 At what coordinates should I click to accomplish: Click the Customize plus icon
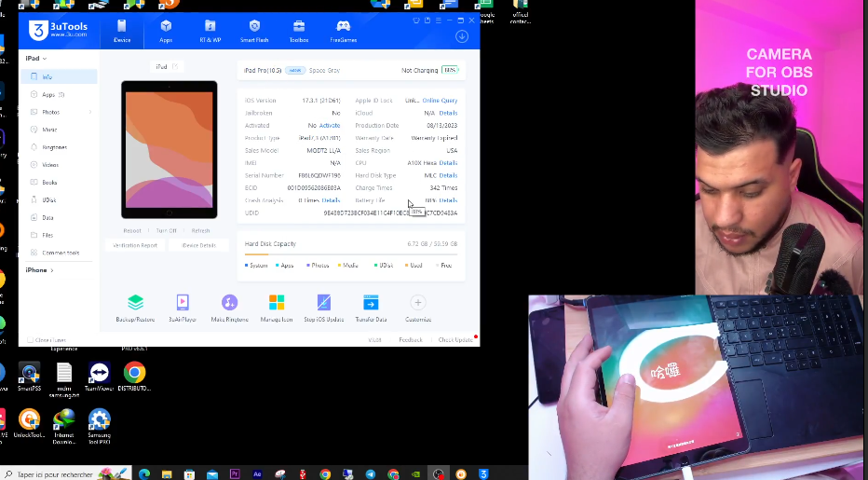[418, 303]
